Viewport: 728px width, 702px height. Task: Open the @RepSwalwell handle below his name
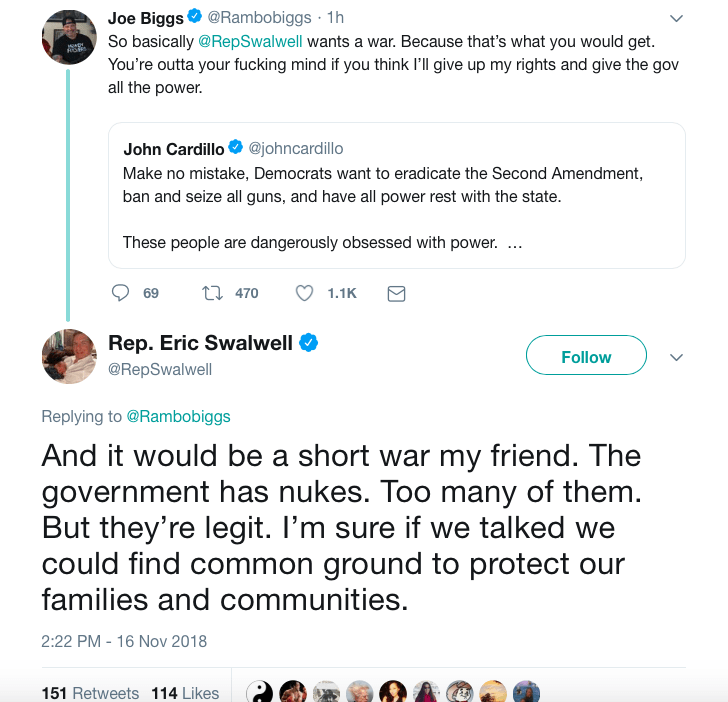tap(160, 369)
